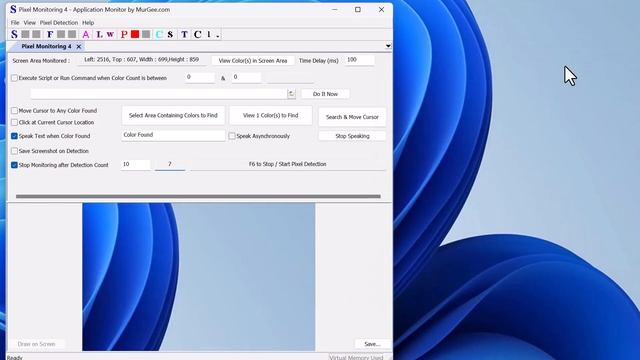The image size is (640, 360).
Task: Click the dark blue F toolbar icon
Action: (x=50, y=34)
